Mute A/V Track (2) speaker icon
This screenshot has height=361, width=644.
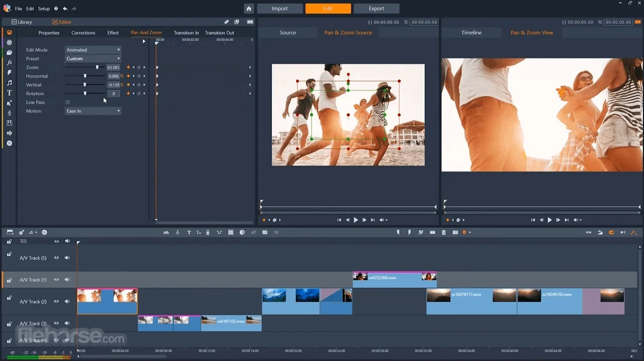pos(67,301)
